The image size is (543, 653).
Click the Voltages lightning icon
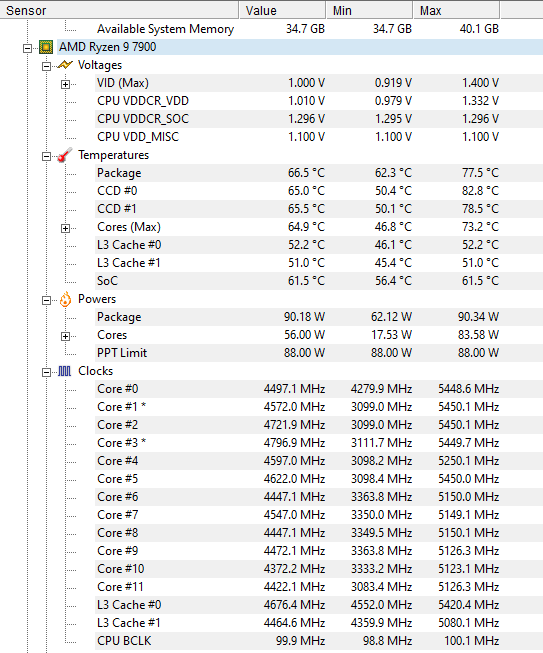click(65, 65)
